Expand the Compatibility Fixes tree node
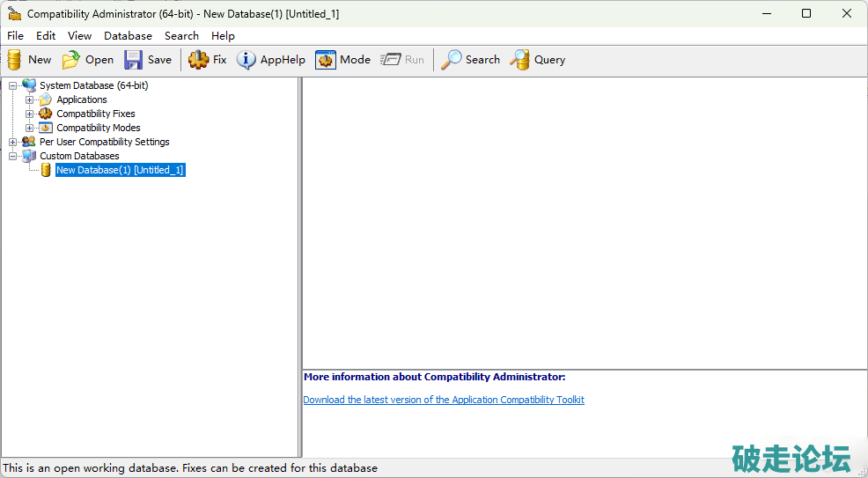This screenshot has height=478, width=868. point(29,114)
